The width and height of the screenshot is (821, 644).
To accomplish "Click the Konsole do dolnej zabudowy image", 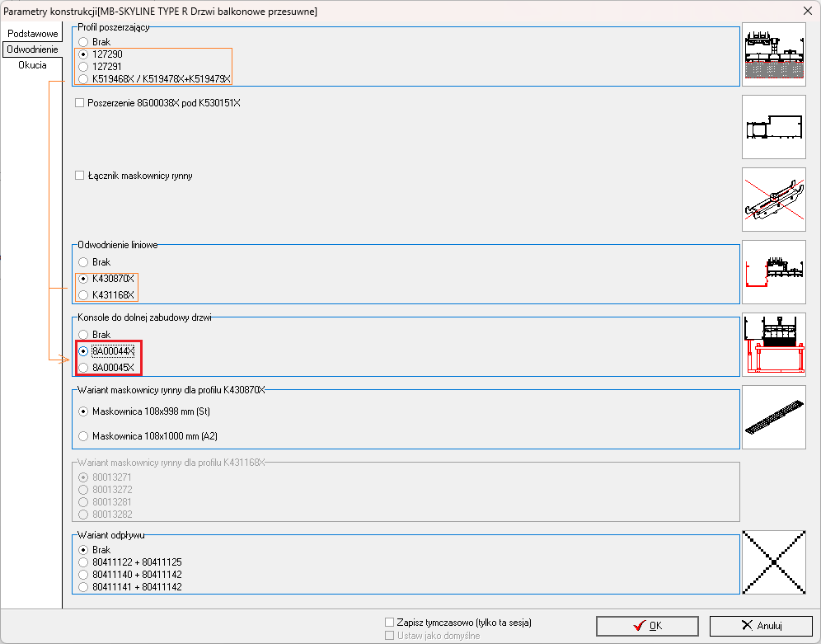I will [773, 345].
